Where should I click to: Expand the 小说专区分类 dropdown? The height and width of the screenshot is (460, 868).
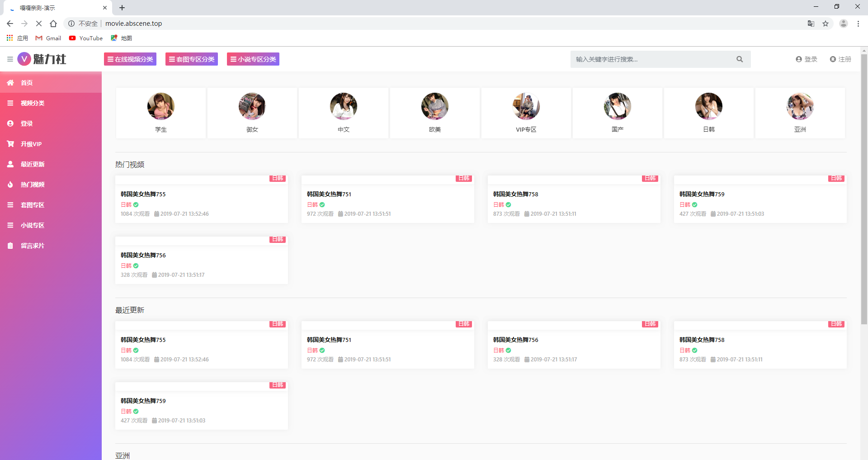click(x=253, y=59)
